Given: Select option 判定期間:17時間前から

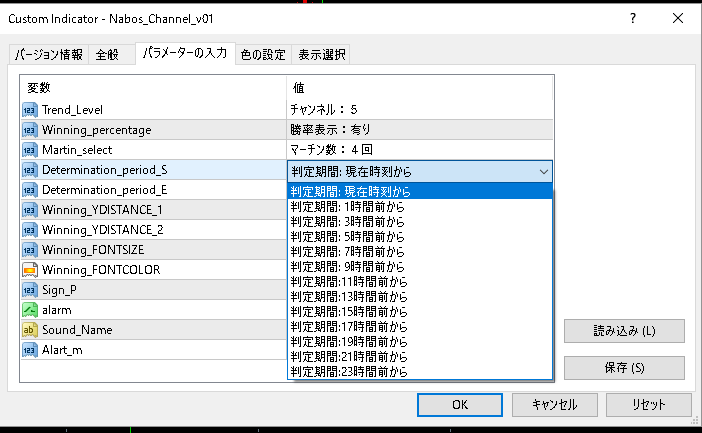Looking at the screenshot, I should tap(419, 327).
